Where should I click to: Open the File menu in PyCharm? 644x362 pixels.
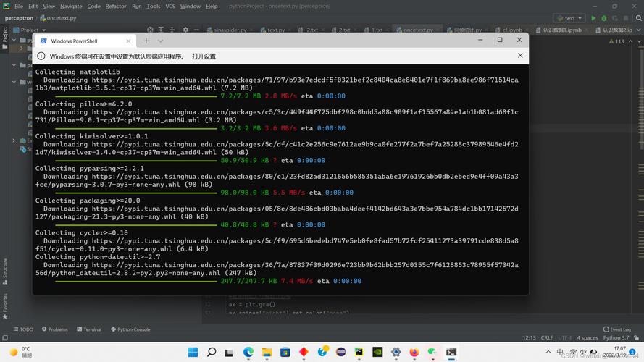point(19,7)
